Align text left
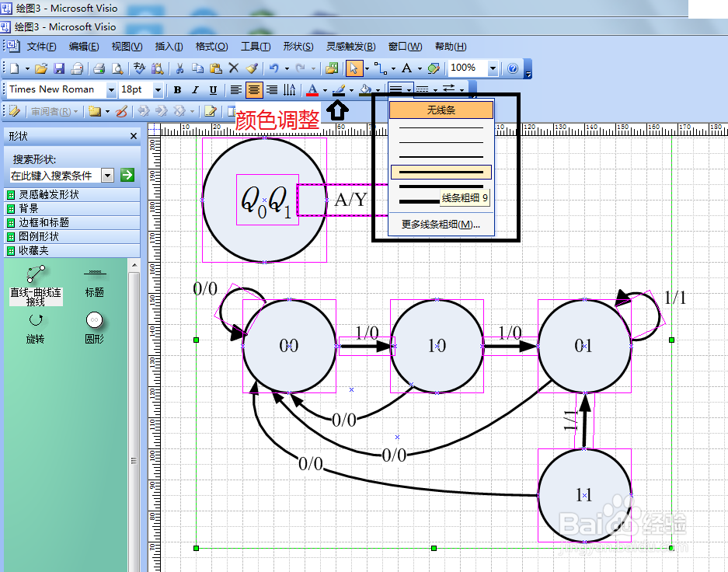This screenshot has width=728, height=572. click(x=236, y=89)
